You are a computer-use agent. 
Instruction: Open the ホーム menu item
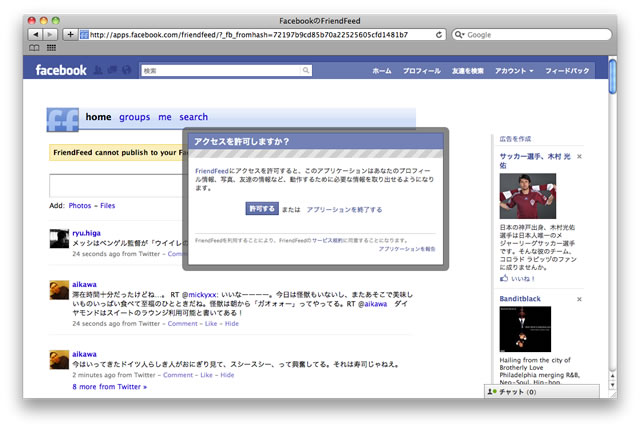[382, 71]
